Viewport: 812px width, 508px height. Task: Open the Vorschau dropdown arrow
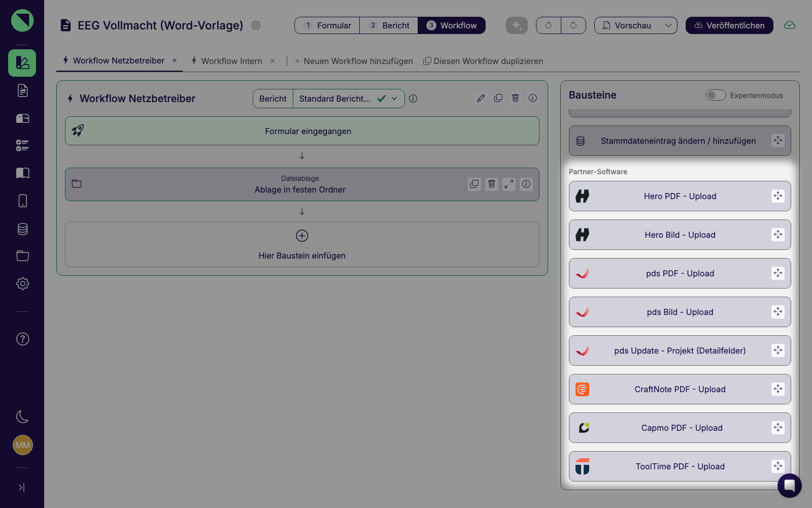point(668,25)
